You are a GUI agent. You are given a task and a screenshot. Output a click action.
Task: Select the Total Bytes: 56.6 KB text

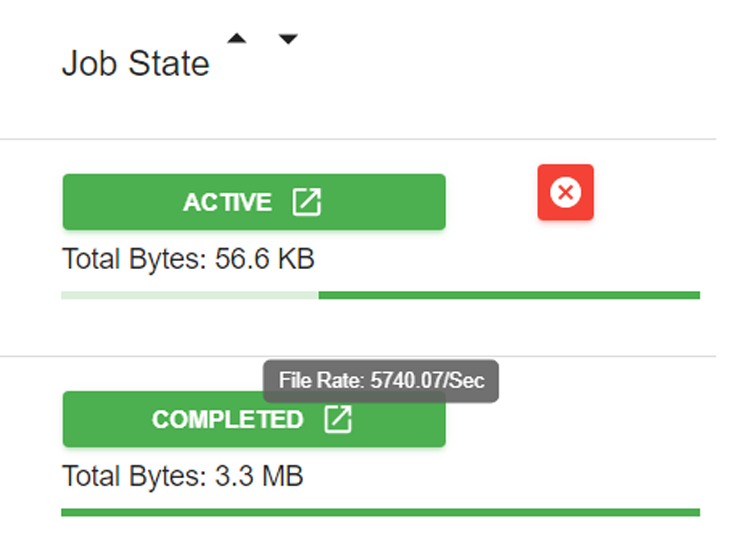tap(188, 259)
